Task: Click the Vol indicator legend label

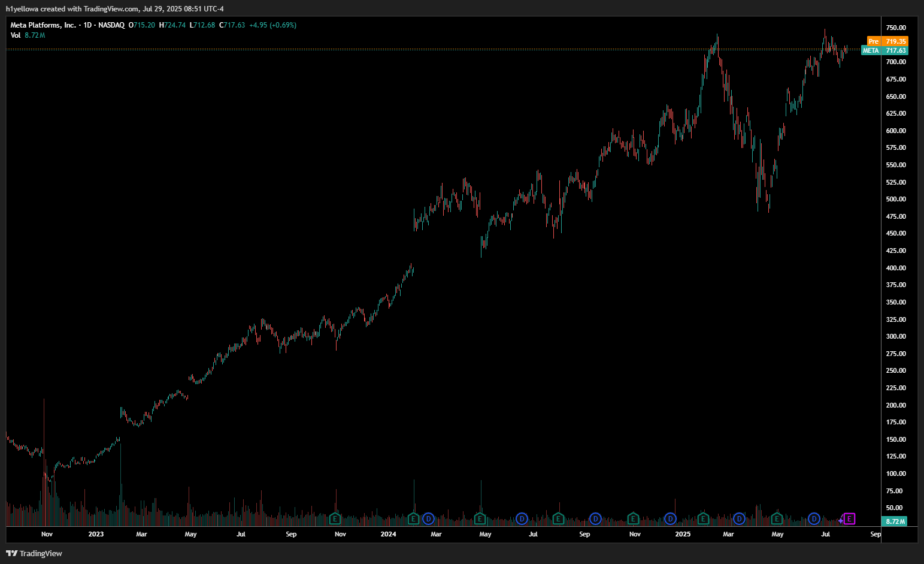Action: pyautogui.click(x=16, y=35)
